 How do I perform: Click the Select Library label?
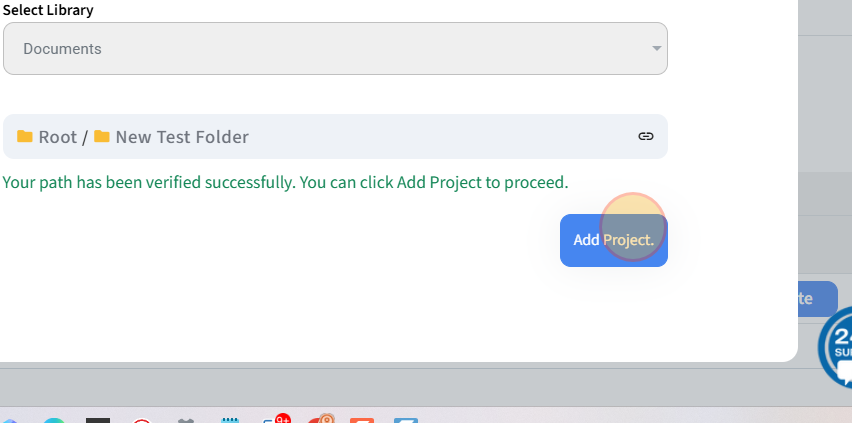[48, 10]
